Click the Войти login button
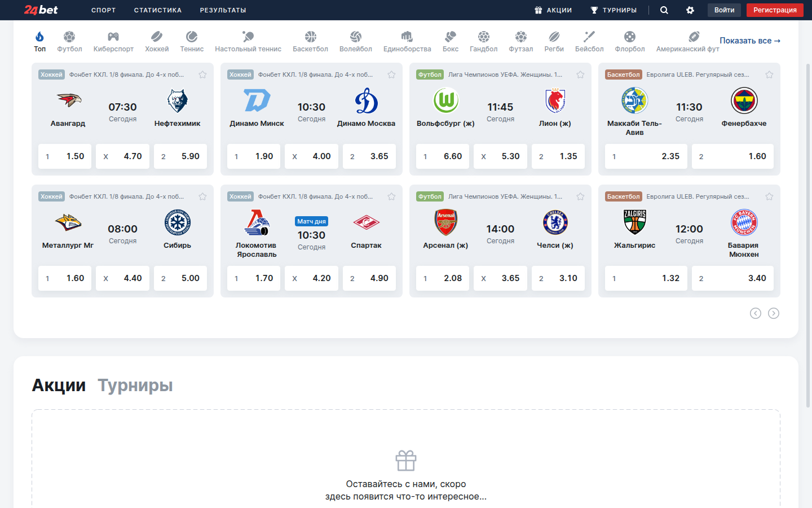The width and height of the screenshot is (812, 508). [724, 10]
